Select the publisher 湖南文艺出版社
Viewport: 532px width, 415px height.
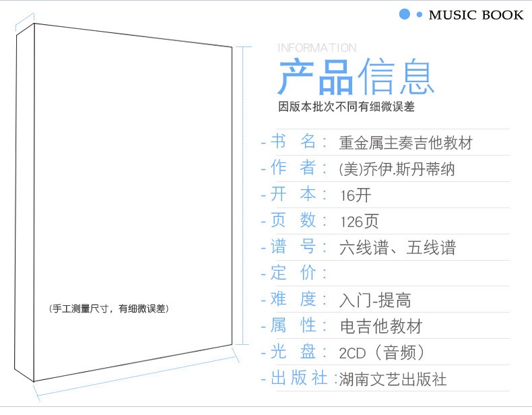coord(393,379)
